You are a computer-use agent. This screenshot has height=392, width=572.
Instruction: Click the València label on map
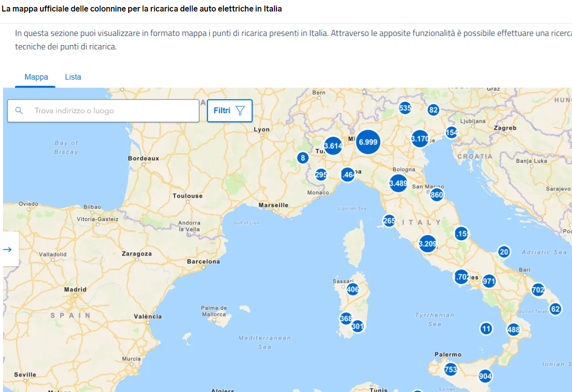148,316
